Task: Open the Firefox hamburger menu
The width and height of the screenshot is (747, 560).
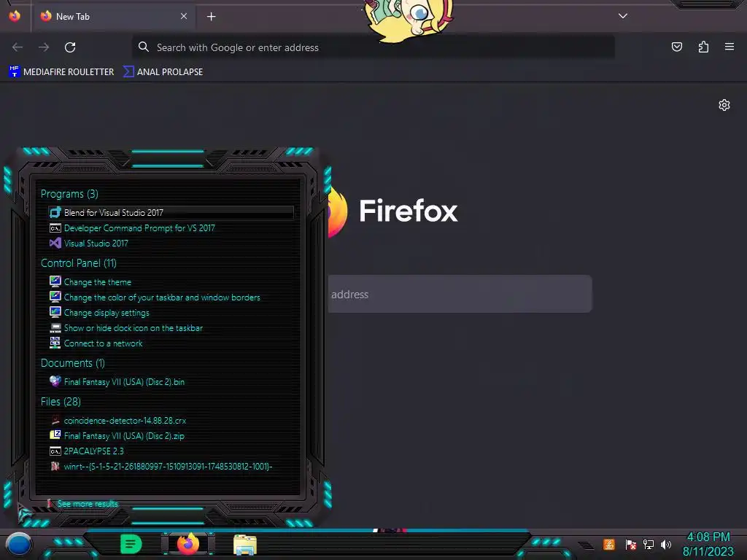Action: point(729,47)
